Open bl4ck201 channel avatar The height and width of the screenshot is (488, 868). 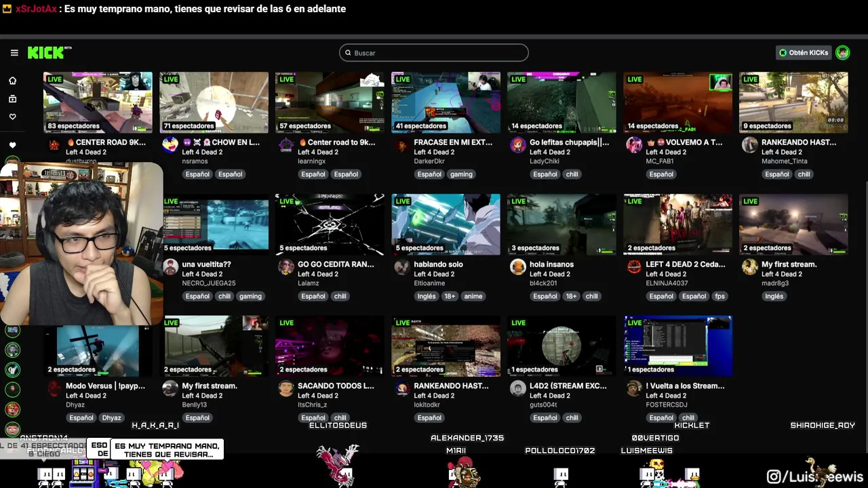[x=518, y=267]
